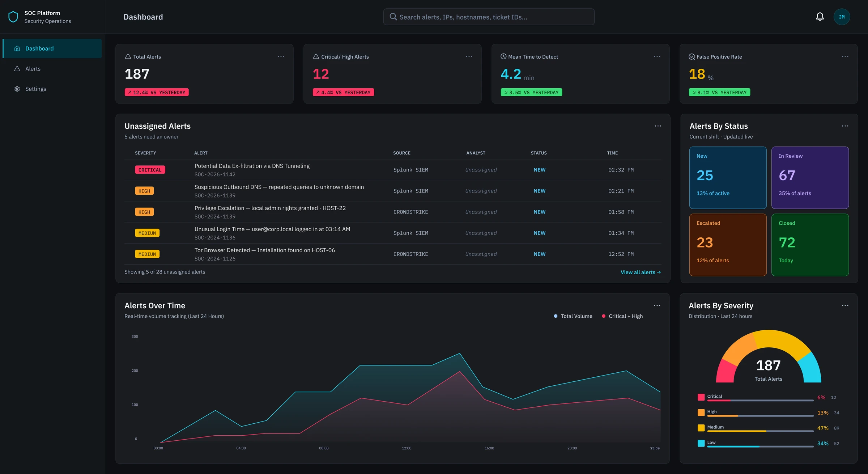This screenshot has width=868, height=474.
Task: Click the False Positive Rate check icon
Action: click(692, 57)
